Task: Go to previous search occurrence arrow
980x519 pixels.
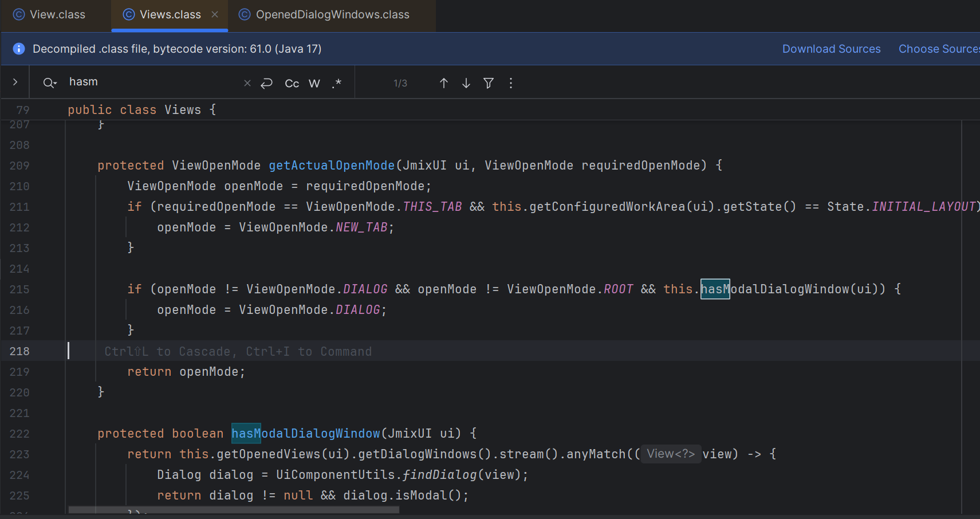Action: click(x=443, y=83)
